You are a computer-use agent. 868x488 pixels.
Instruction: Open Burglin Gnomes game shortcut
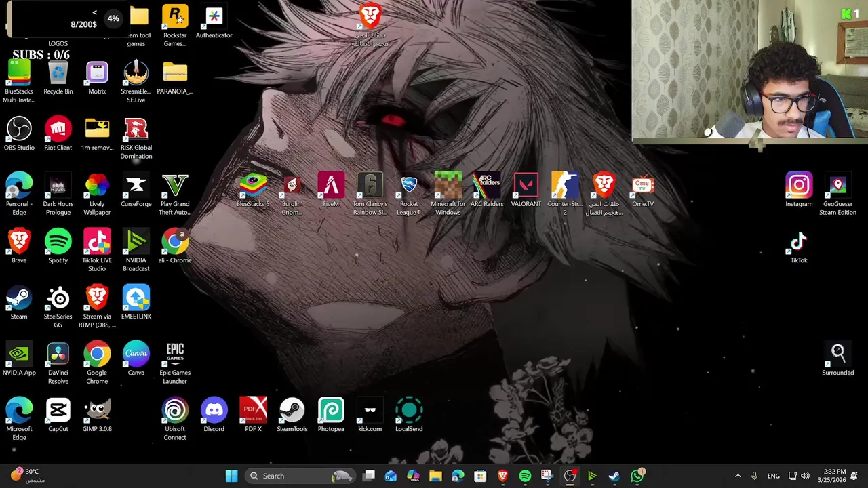coord(292,194)
